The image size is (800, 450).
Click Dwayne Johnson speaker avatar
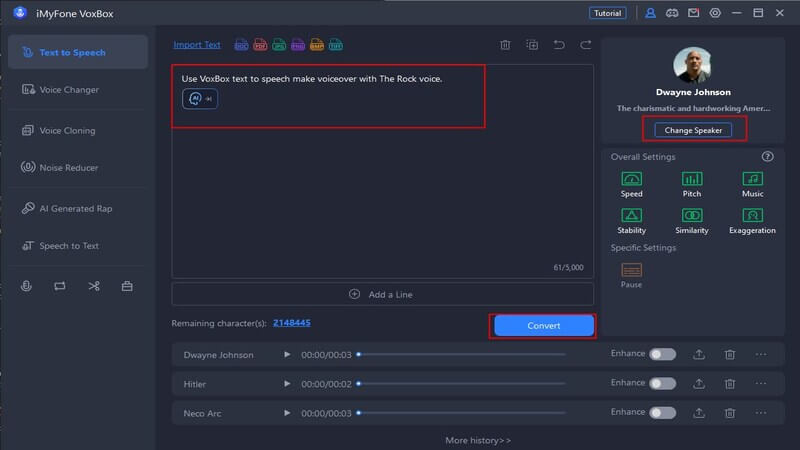(x=692, y=65)
